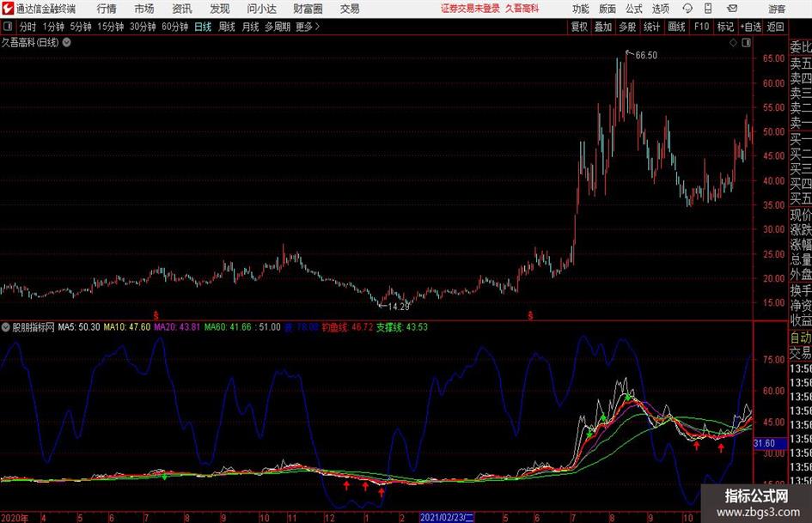
Task: Toggle the side panel icon atop chart
Action: (x=746, y=43)
